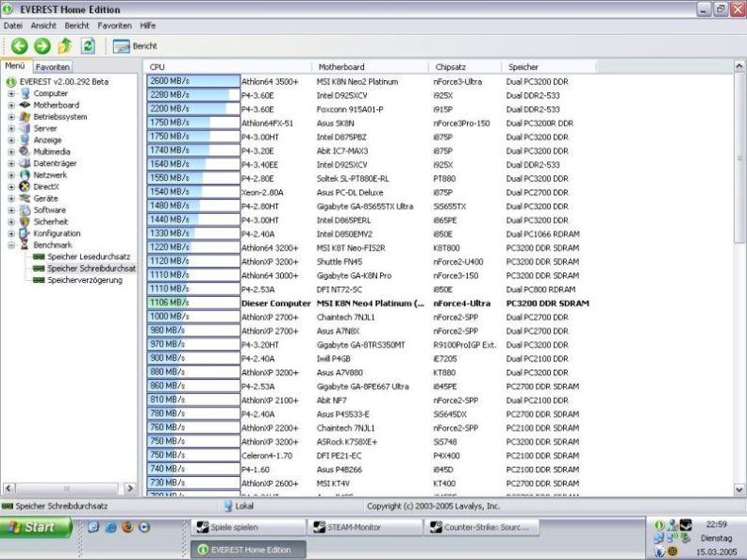Click the green Back arrow toolbar icon

tap(20, 45)
